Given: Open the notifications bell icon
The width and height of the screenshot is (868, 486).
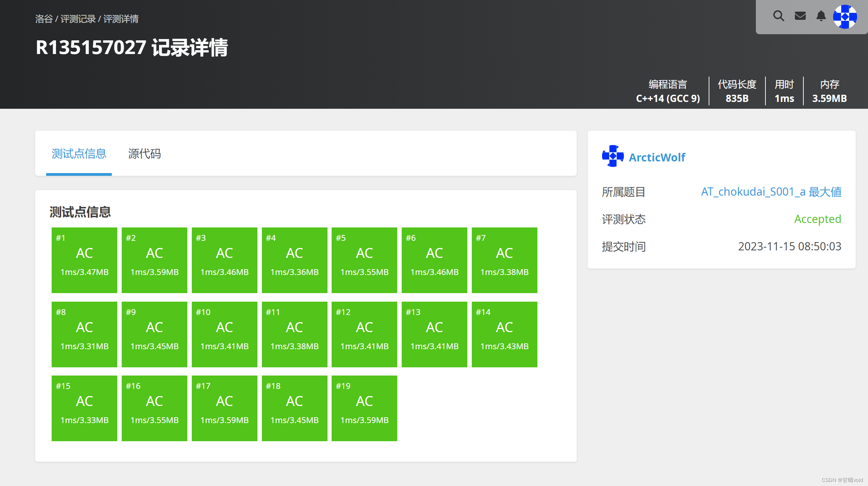Looking at the screenshot, I should (821, 16).
